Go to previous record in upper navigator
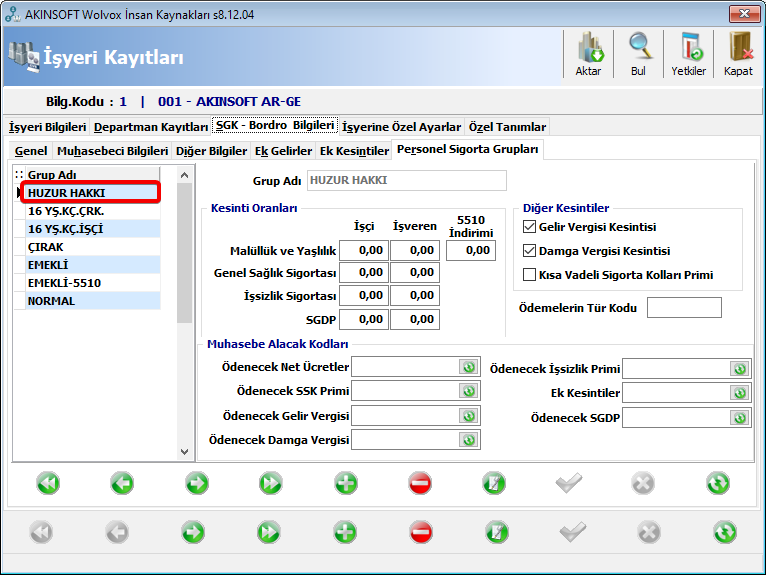766x575 pixels. tap(122, 483)
